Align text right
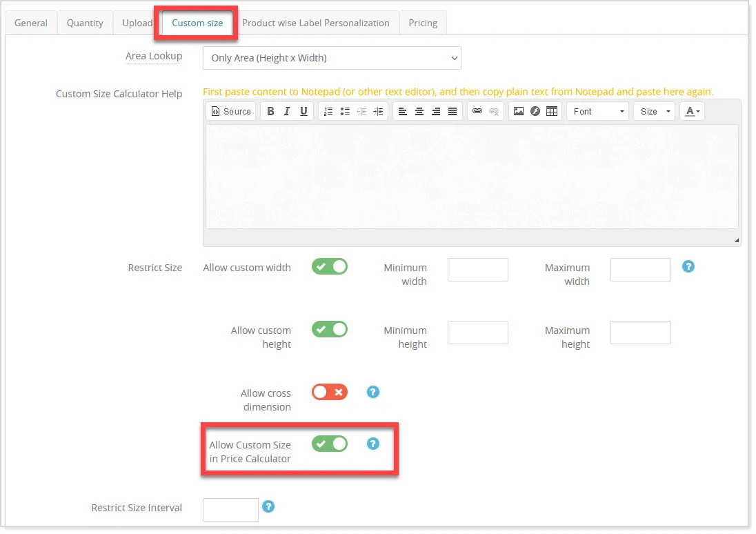Viewport: 756px width, 534px height. pyautogui.click(x=436, y=112)
